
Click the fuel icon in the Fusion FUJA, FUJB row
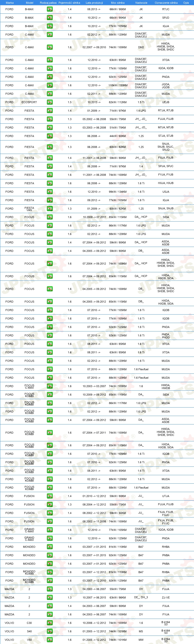click(x=50, y=505)
